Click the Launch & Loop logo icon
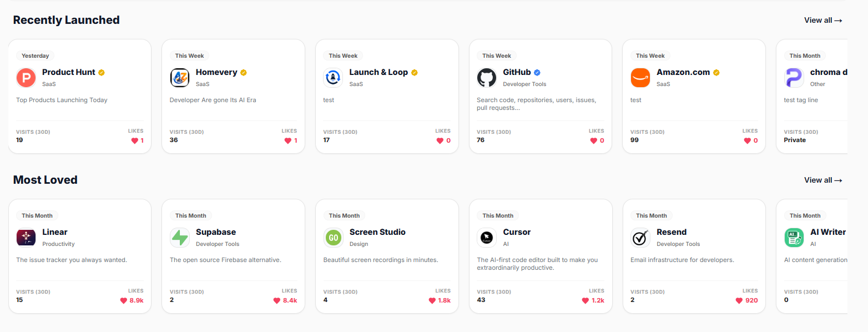Image resolution: width=868 pixels, height=332 pixels. [x=333, y=78]
